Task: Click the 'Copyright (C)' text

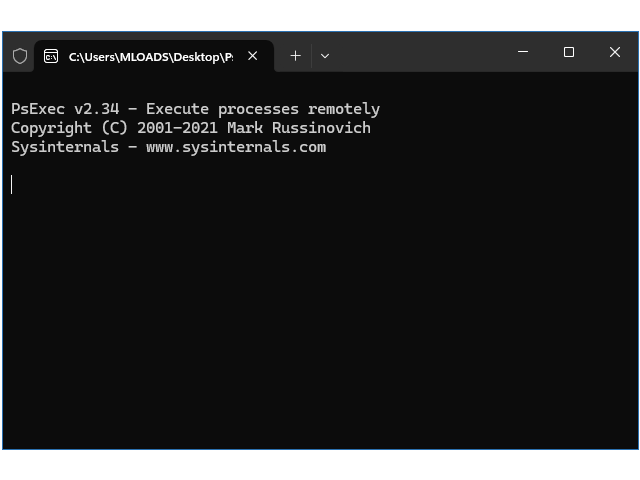Action: point(69,128)
